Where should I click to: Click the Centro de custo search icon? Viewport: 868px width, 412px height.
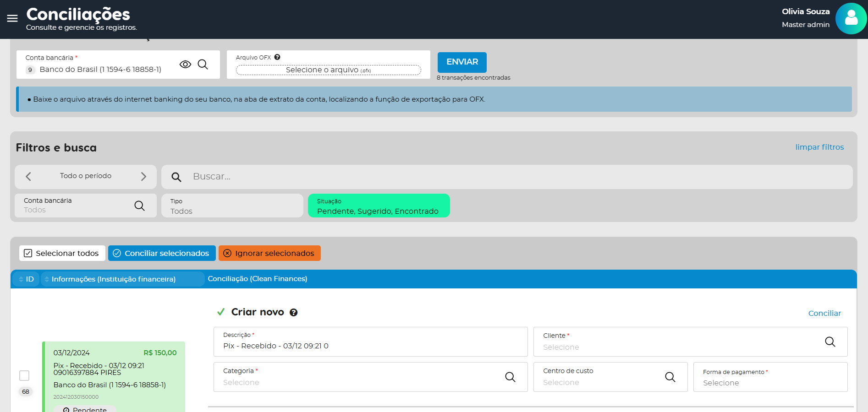point(670,377)
